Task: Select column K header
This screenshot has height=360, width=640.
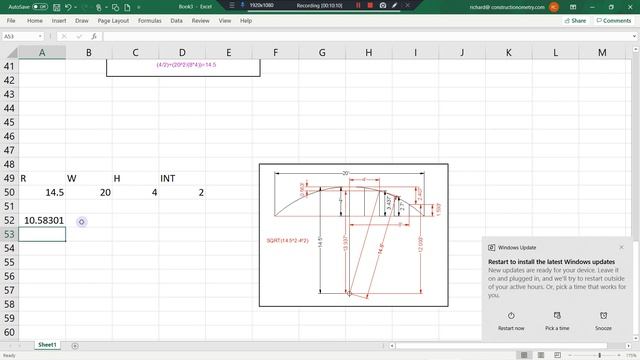Action: (509, 53)
